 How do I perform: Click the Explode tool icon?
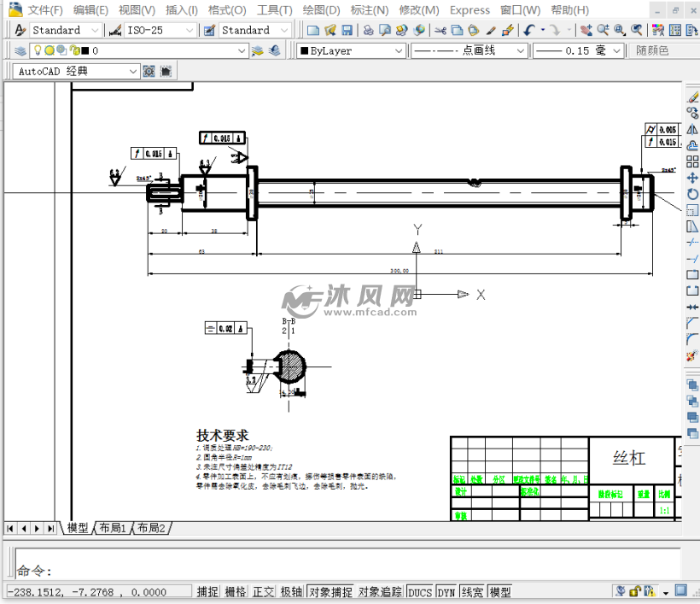click(692, 355)
